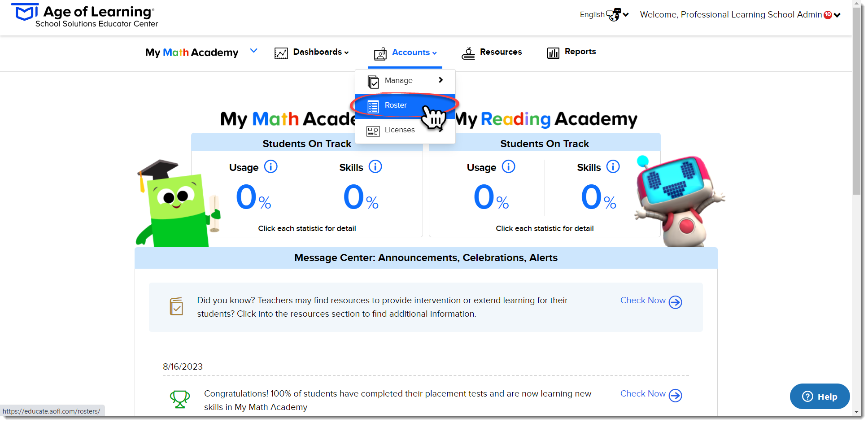The image size is (868, 423).
Task: Click the Reports bar chart icon
Action: click(x=553, y=53)
